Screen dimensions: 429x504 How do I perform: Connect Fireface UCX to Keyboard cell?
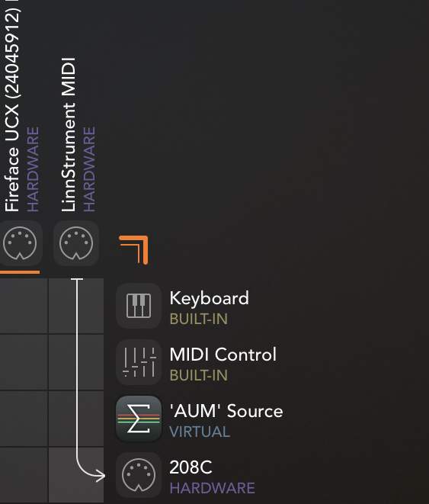click(24, 306)
